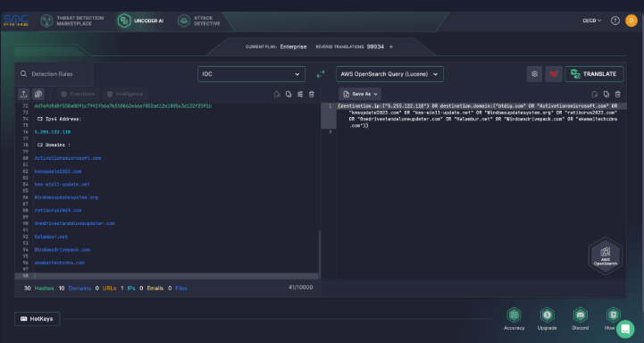Clear left editor with trash icon

pos(312,95)
